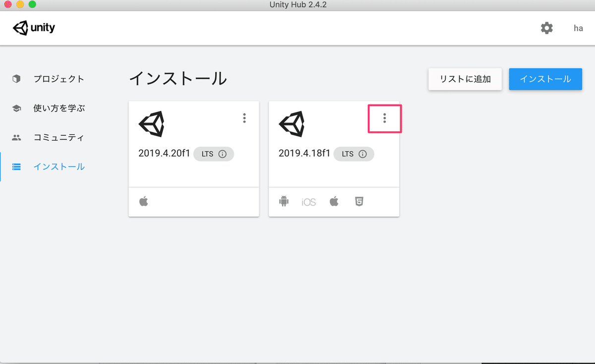Click the iOS module icon on 2019.4.18f1
This screenshot has width=595, height=364.
click(308, 201)
